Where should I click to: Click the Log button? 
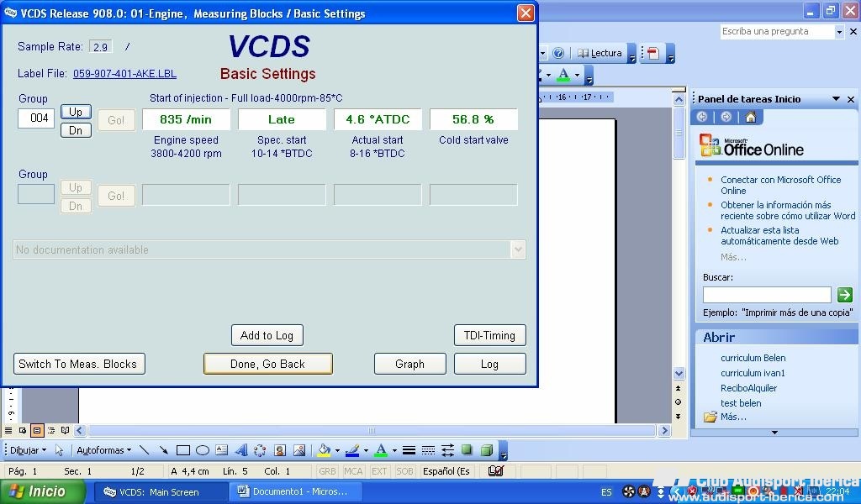point(490,364)
